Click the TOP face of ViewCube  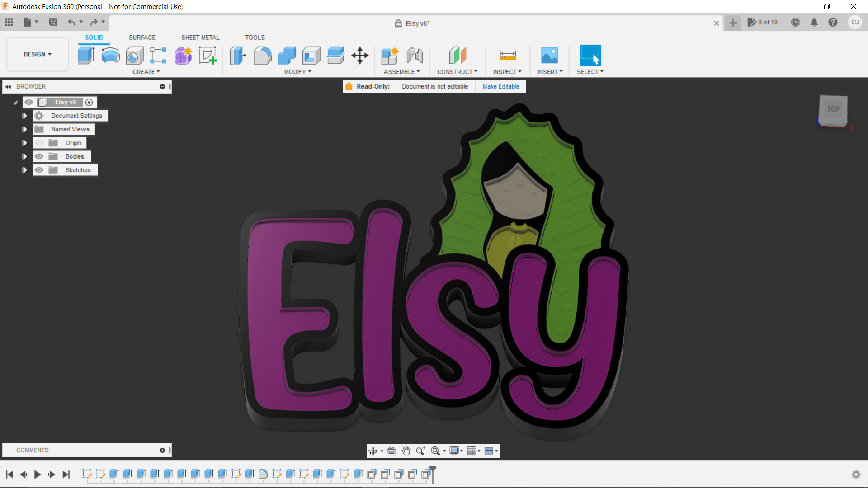click(833, 109)
